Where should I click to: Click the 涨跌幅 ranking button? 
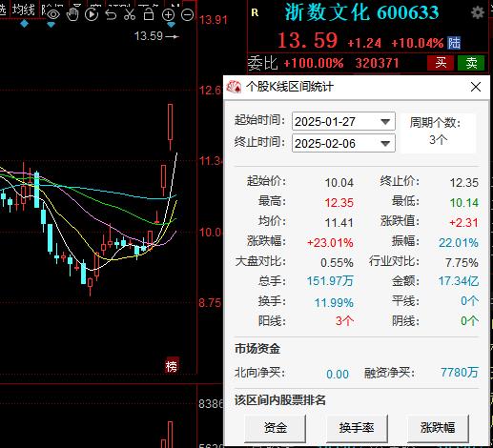point(438,428)
